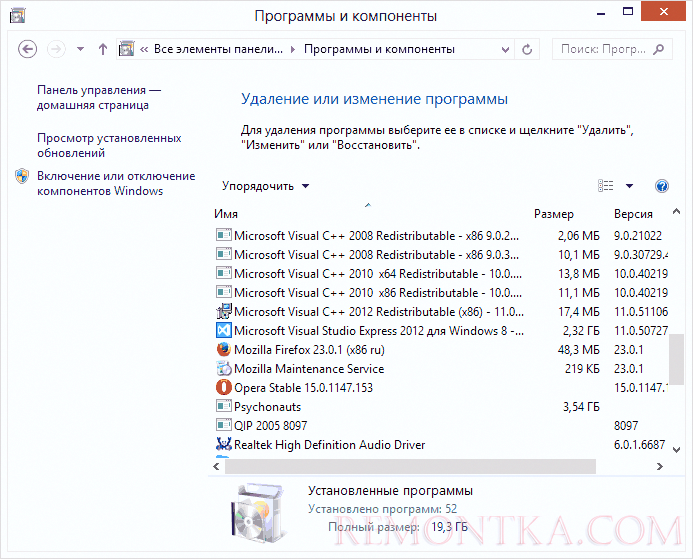Sort by the Имя column header
693x559 pixels.
tap(226, 214)
